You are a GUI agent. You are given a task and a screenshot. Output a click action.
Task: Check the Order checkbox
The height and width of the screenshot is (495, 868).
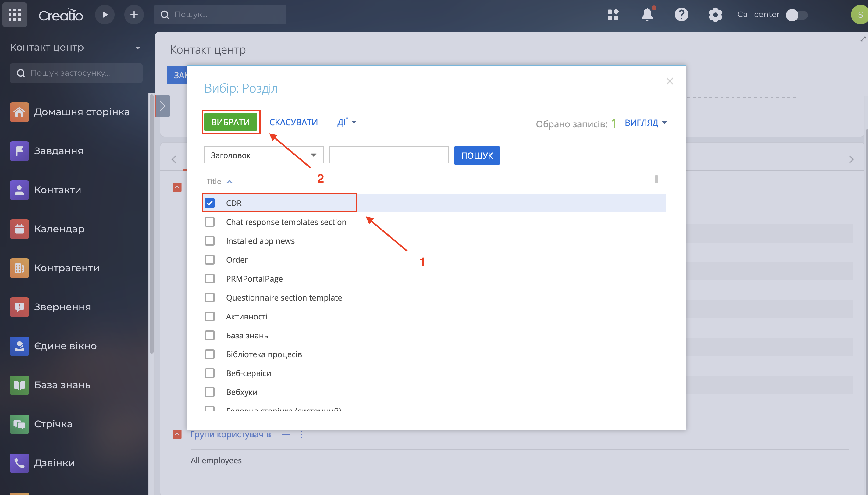click(210, 260)
